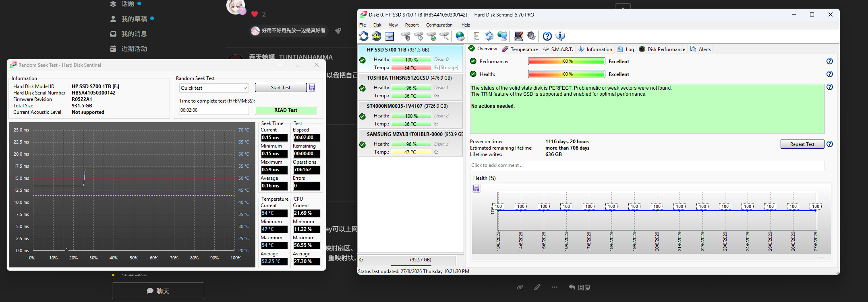Click the Health 100 % gradient bar

click(x=566, y=74)
